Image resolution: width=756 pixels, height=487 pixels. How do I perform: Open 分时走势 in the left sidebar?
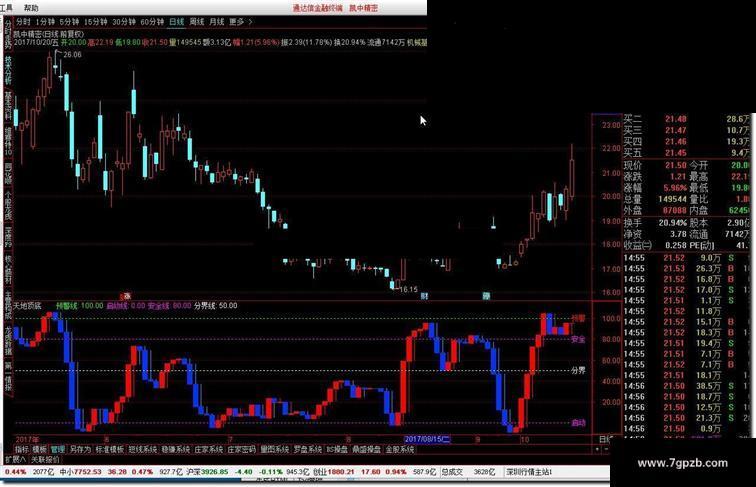coord(8,33)
